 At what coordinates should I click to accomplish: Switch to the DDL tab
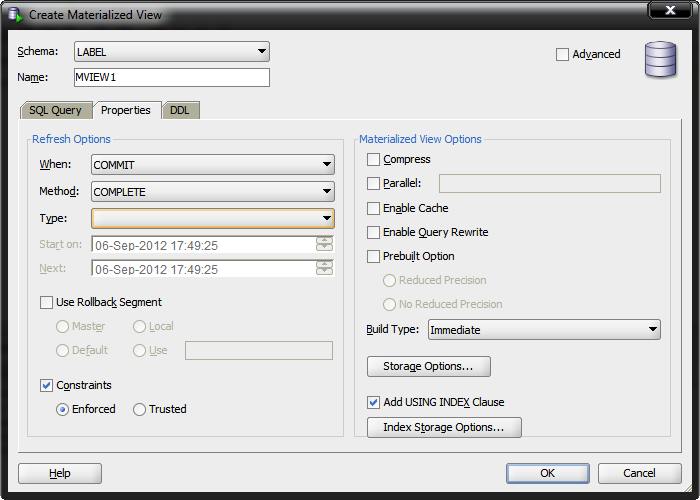click(x=179, y=110)
